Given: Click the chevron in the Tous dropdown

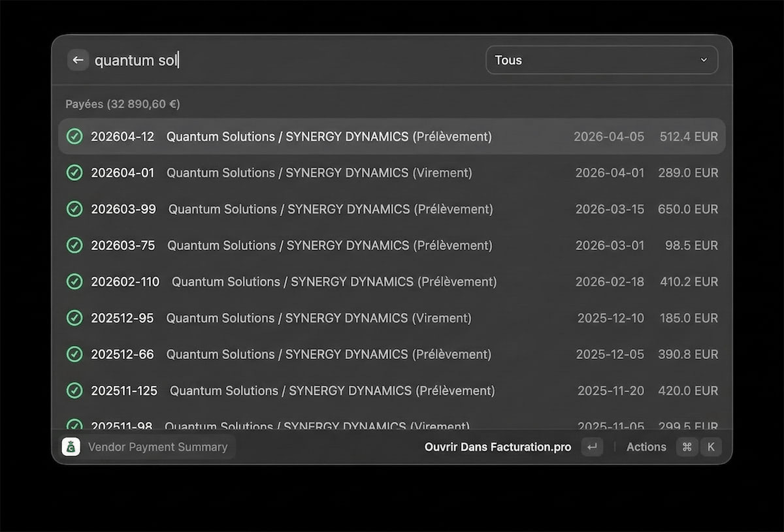Looking at the screenshot, I should pyautogui.click(x=704, y=60).
